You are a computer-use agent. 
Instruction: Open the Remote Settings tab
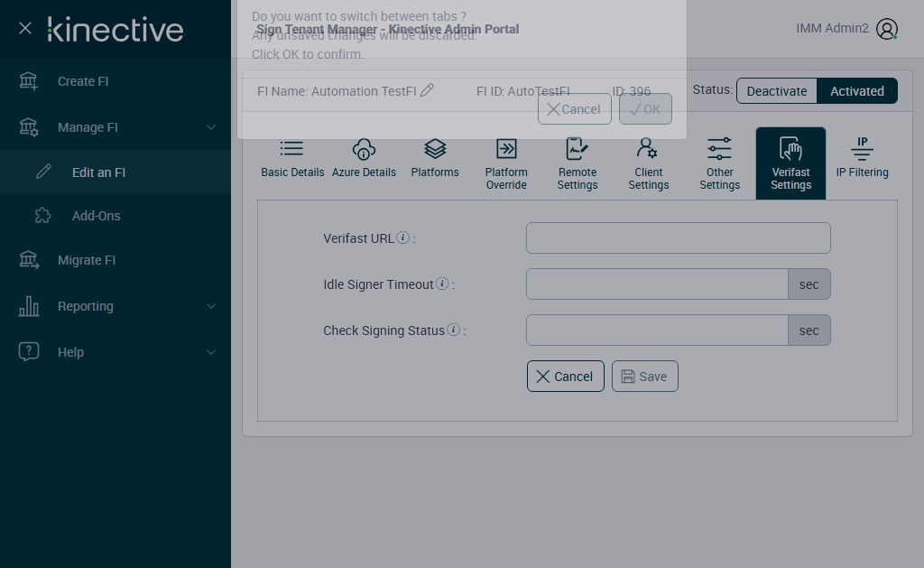click(x=577, y=164)
